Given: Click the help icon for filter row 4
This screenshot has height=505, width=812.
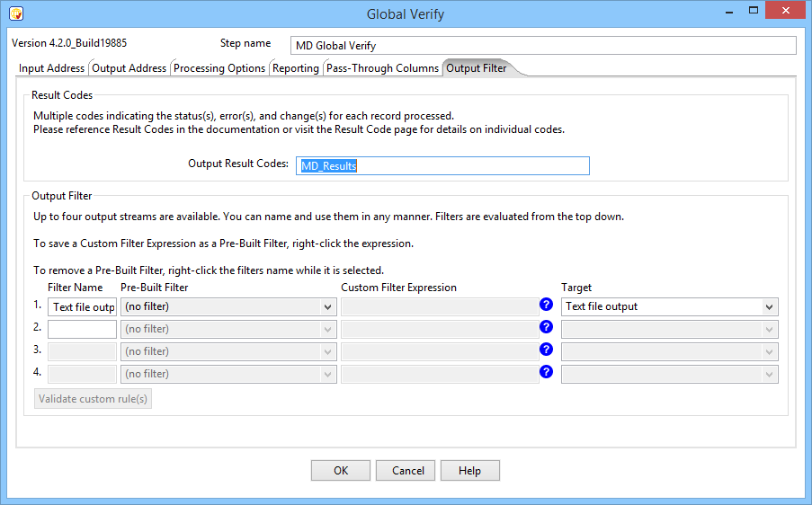Looking at the screenshot, I should point(546,373).
